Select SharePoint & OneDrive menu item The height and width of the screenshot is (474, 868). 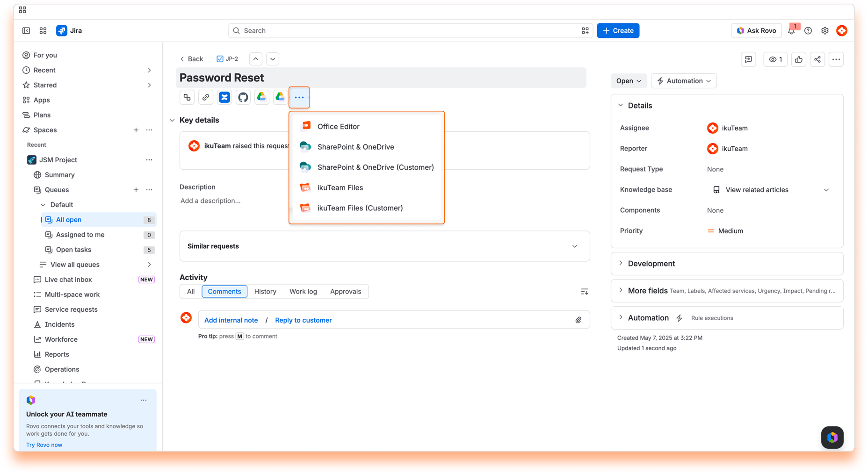[x=367, y=147]
